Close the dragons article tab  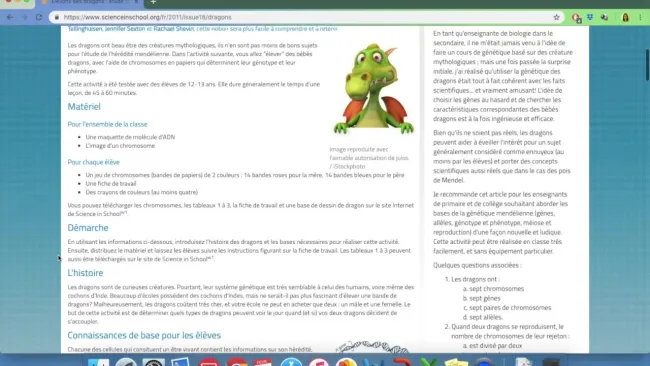[136, 2]
